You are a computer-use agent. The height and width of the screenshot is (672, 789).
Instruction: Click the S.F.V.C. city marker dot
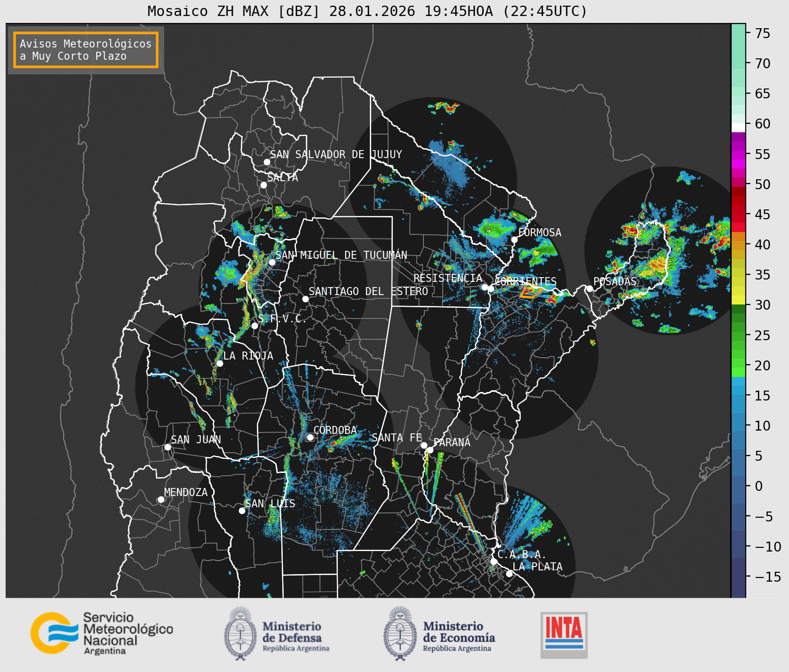point(255,326)
